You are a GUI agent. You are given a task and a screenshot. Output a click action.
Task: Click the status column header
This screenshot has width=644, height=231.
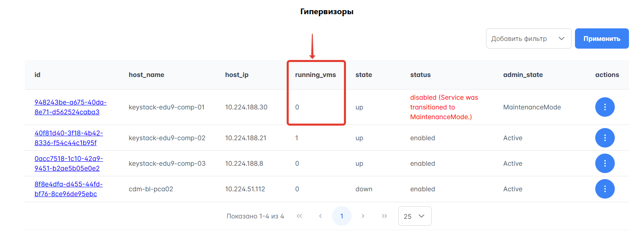[x=420, y=75]
